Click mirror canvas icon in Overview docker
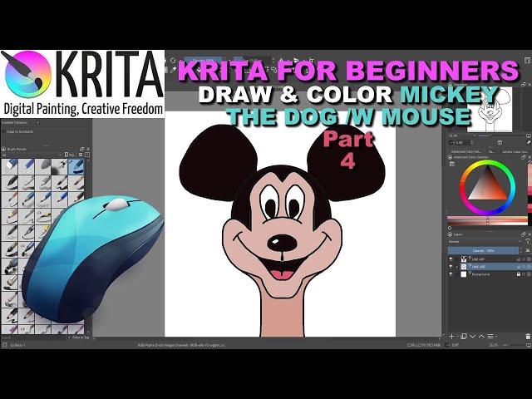This screenshot has width=532, height=399. [x=500, y=142]
